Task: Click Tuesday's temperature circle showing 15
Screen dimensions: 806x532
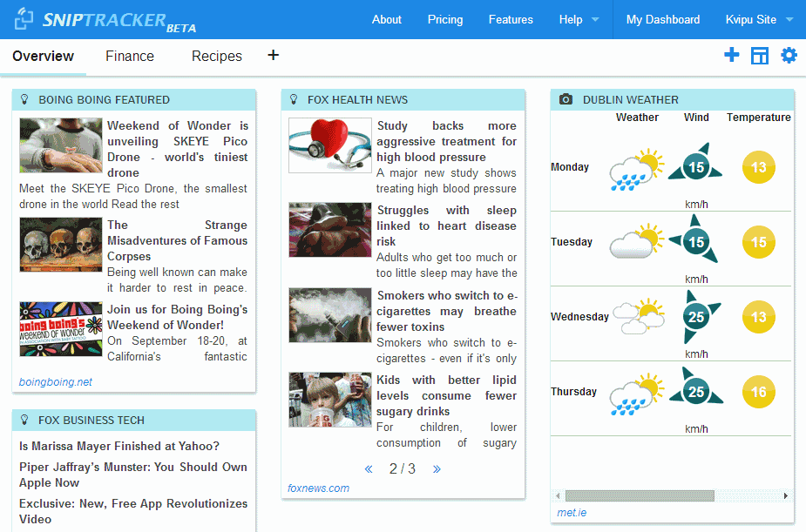Action: (x=759, y=242)
